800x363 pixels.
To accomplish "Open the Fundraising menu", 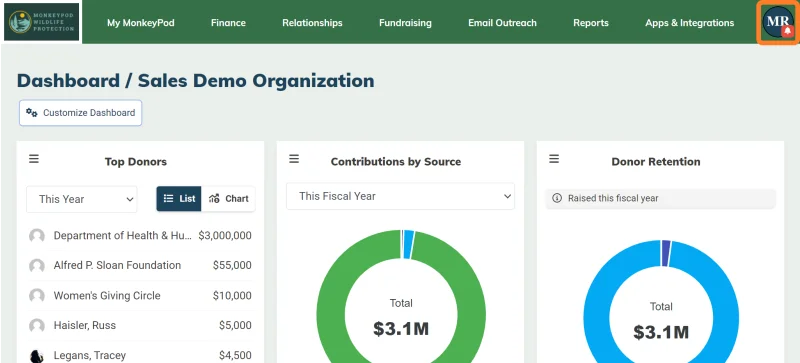I will (x=405, y=23).
